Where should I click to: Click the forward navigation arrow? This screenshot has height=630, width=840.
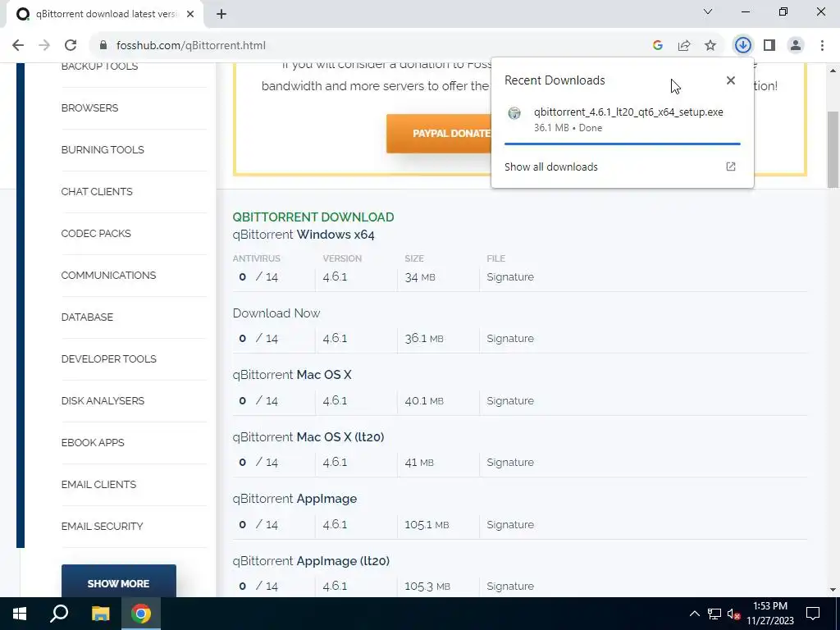44,46
